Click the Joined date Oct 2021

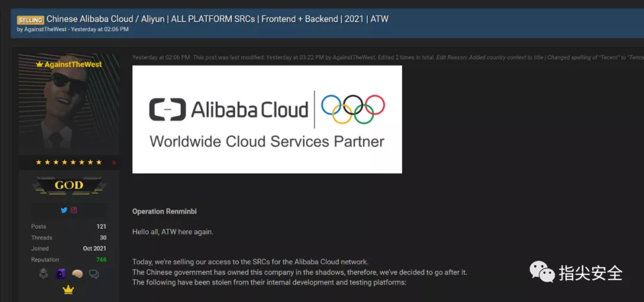point(94,249)
